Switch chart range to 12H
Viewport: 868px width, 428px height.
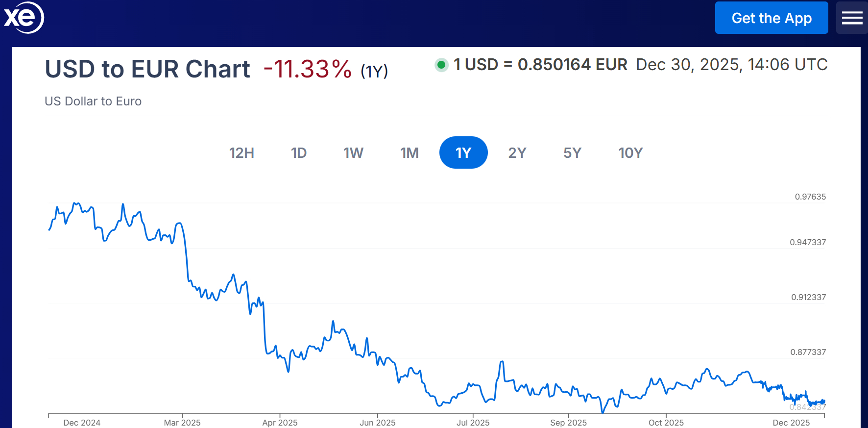(241, 153)
